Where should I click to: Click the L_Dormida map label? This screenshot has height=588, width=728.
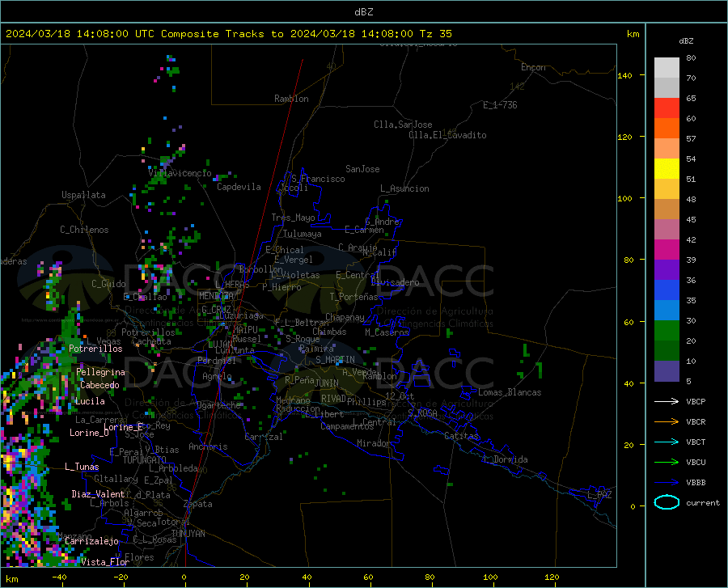[x=506, y=459]
